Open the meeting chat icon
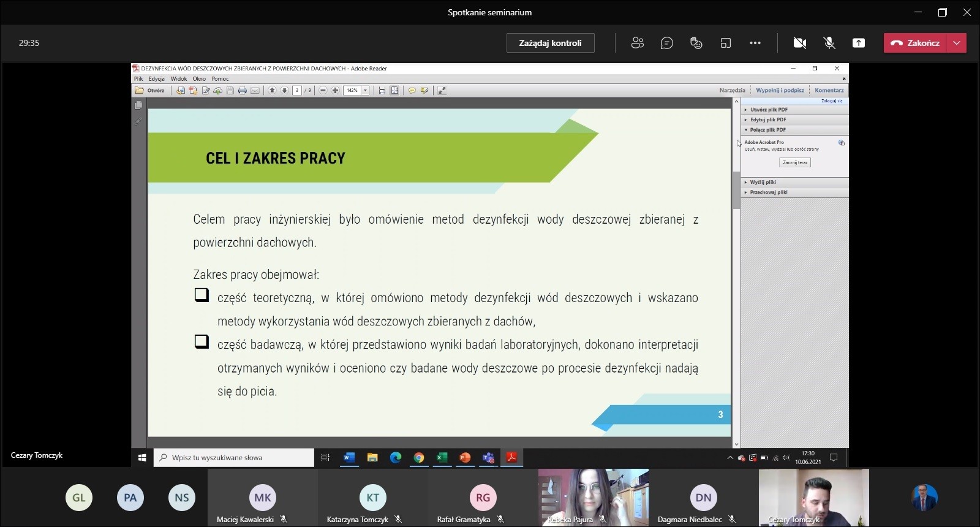980x527 pixels. click(667, 43)
